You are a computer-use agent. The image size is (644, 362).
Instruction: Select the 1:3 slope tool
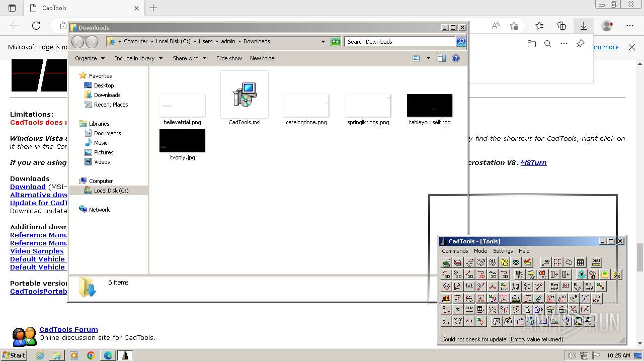pyautogui.click(x=574, y=309)
